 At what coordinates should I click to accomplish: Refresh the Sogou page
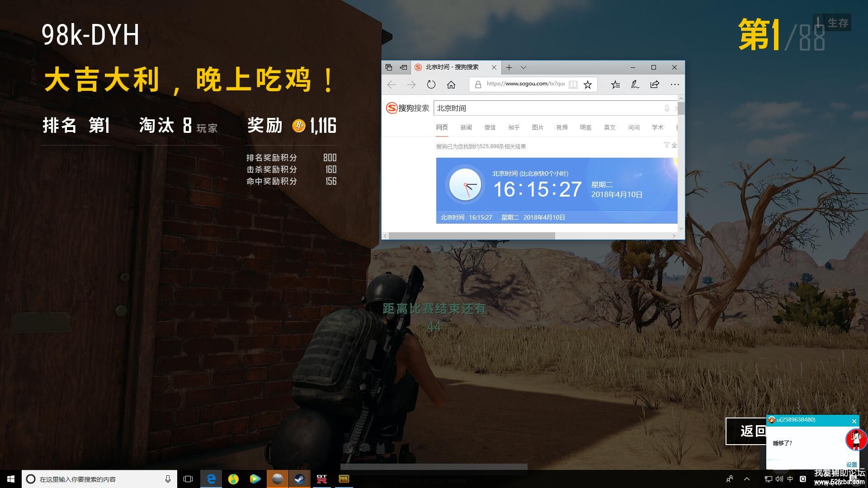click(x=431, y=84)
